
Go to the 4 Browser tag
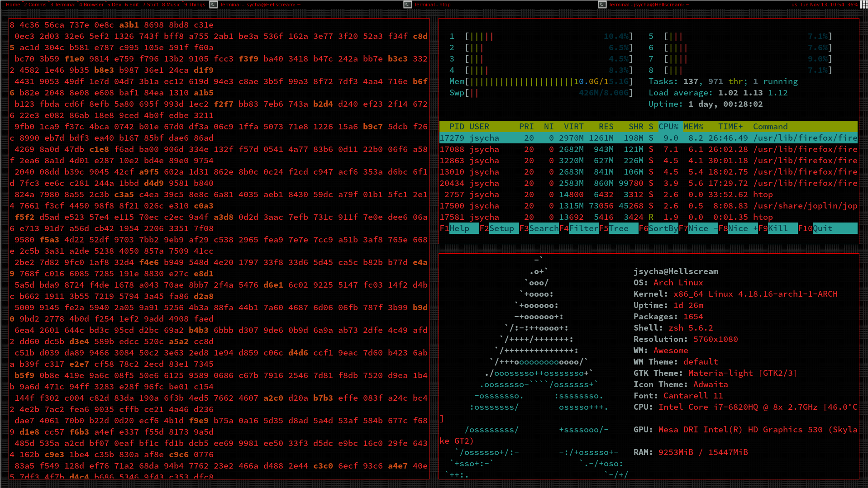[92, 5]
